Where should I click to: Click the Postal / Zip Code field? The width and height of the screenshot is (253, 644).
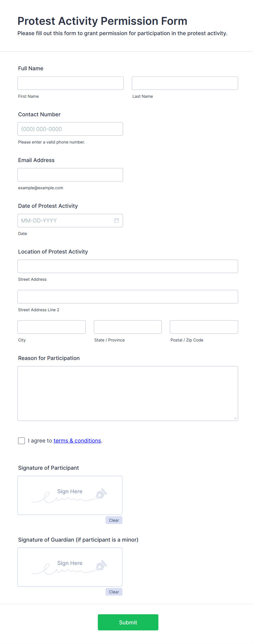pos(204,327)
